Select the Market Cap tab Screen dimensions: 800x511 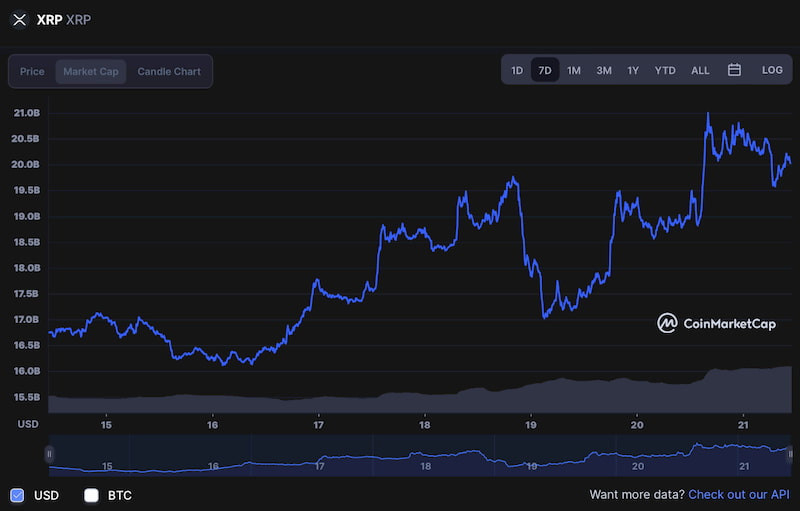point(91,71)
